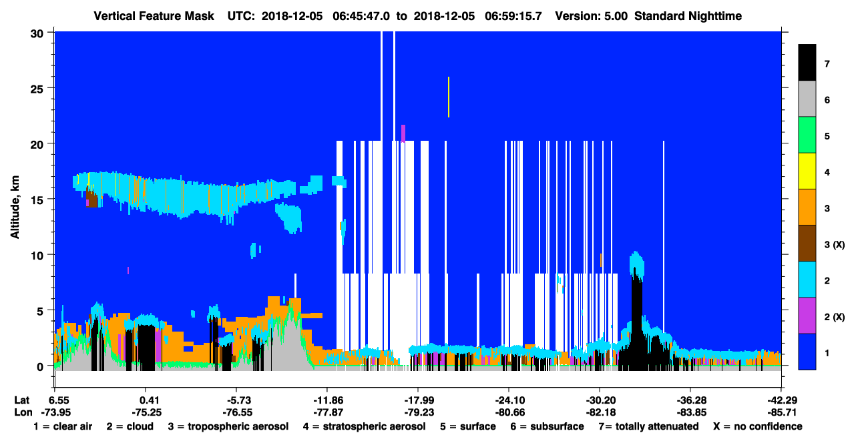Click the end time "06:59:15.7"
Screen dimensions: 868x445
512,15
